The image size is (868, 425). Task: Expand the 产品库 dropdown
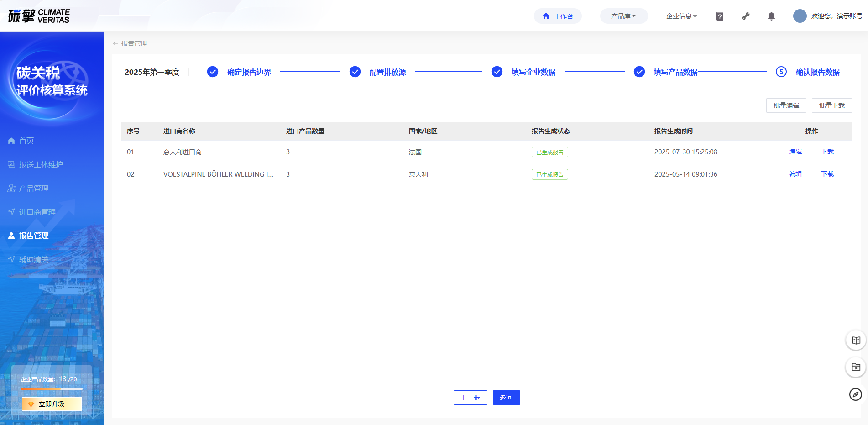tap(623, 16)
